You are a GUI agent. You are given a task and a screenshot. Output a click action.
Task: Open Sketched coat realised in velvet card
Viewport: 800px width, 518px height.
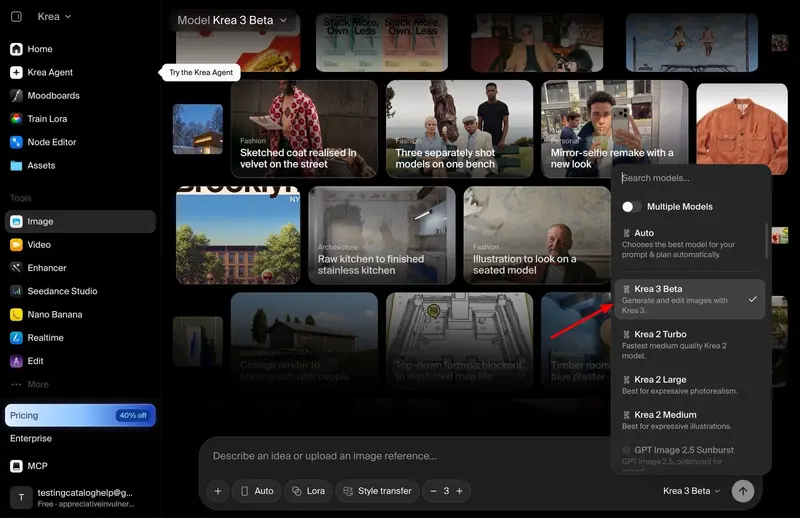pyautogui.click(x=304, y=129)
